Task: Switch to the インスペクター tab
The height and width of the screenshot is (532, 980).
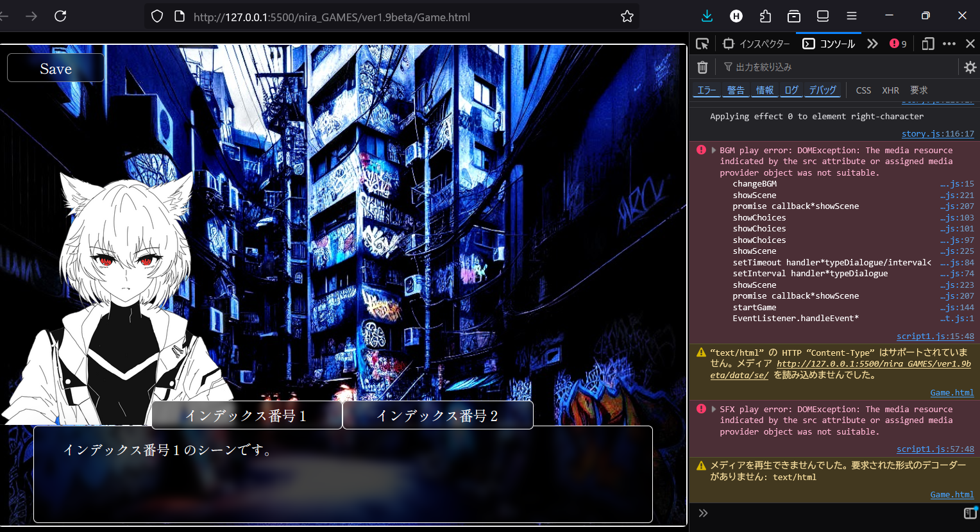Action: click(757, 44)
